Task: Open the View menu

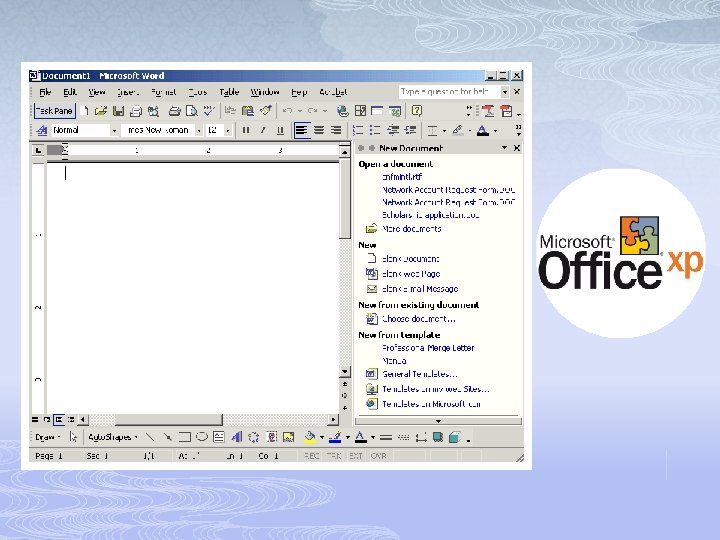Action: 96,92
